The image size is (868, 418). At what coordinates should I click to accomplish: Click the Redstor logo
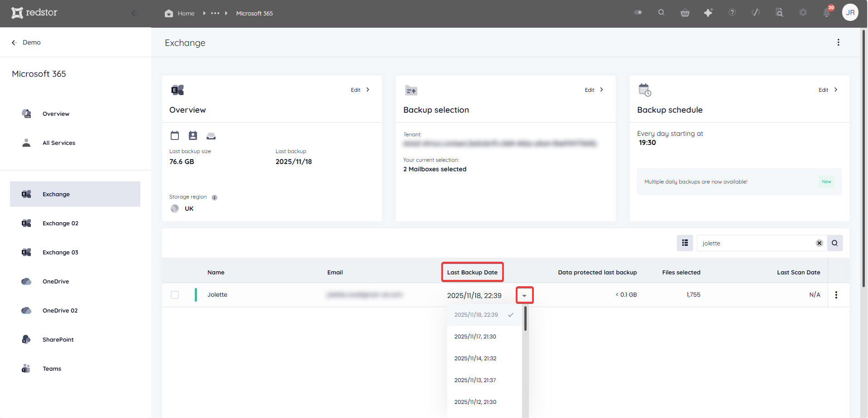coord(35,13)
